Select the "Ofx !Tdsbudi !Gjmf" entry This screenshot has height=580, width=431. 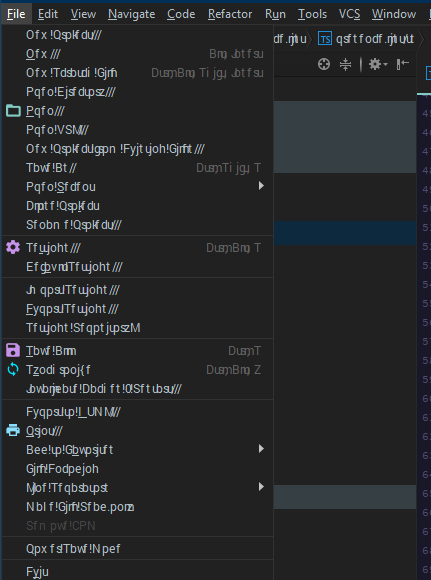pyautogui.click(x=137, y=73)
